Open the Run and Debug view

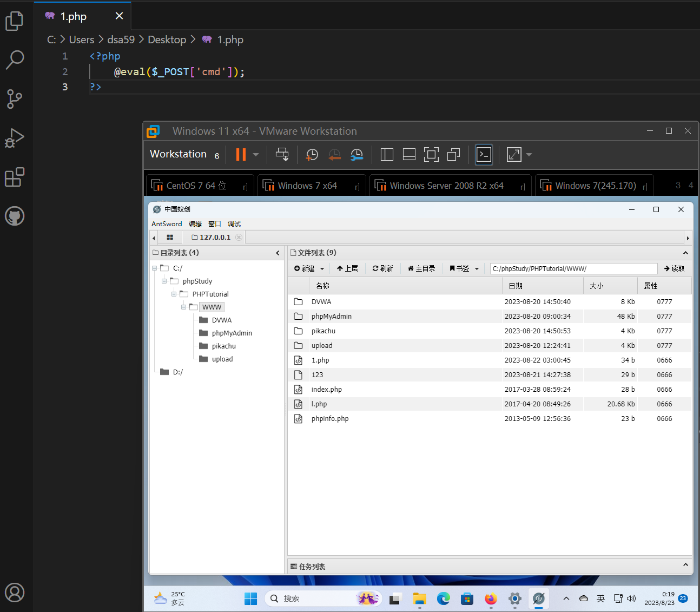(x=15, y=138)
